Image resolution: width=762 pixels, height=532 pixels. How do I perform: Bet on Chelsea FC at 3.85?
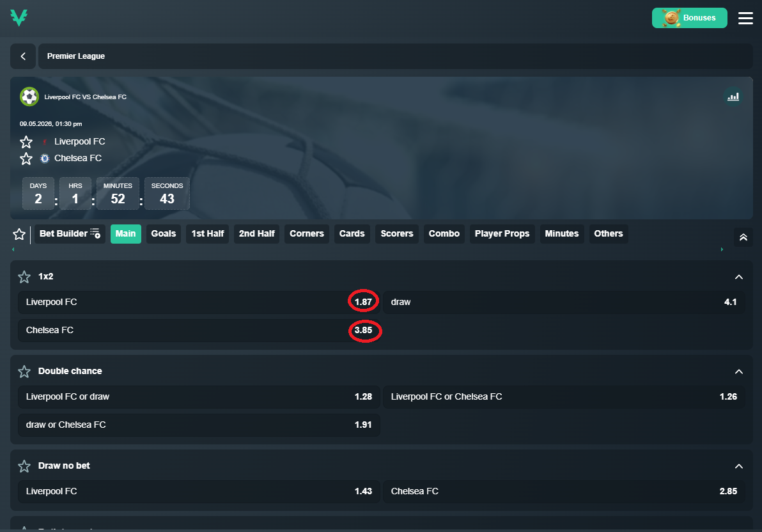(x=199, y=330)
